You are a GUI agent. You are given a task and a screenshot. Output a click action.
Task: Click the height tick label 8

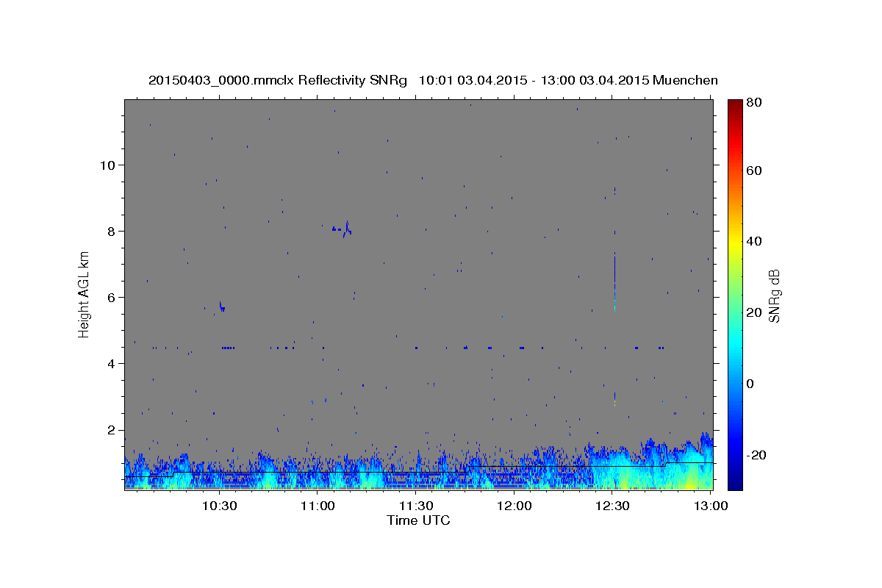point(110,231)
